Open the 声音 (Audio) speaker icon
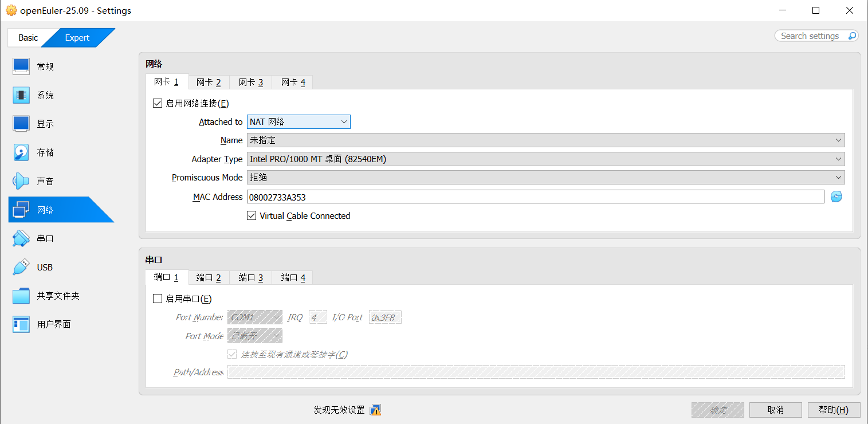The width and height of the screenshot is (868, 424). click(21, 181)
